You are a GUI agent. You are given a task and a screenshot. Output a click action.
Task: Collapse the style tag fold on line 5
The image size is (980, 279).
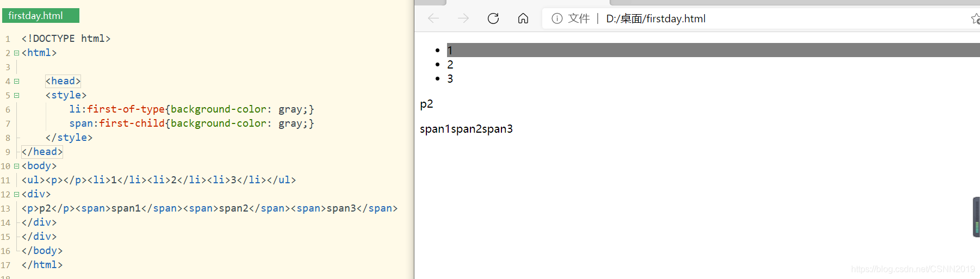click(16, 95)
